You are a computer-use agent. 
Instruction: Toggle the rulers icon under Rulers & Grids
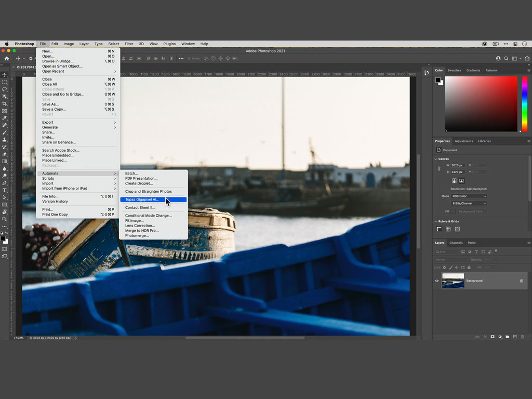pyautogui.click(x=439, y=229)
